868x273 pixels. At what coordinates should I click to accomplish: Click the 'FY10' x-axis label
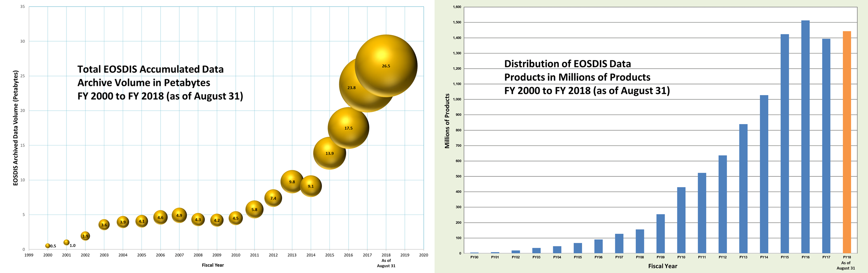681,257
